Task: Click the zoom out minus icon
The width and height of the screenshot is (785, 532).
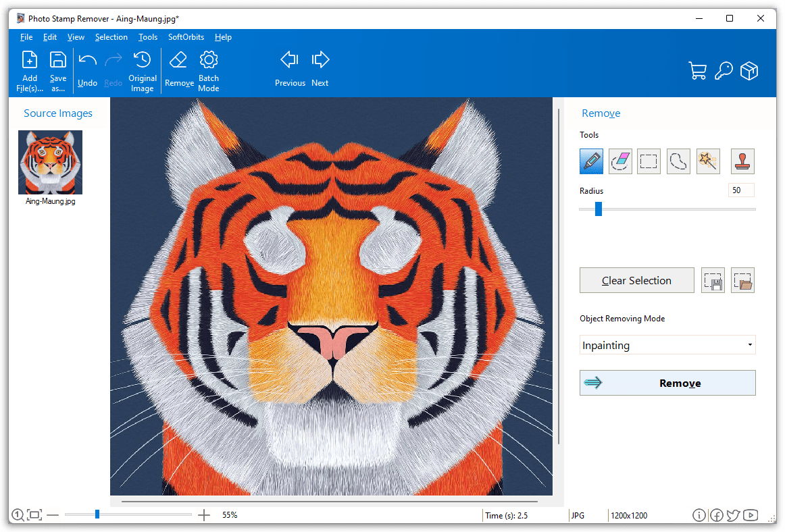Action: click(x=53, y=514)
